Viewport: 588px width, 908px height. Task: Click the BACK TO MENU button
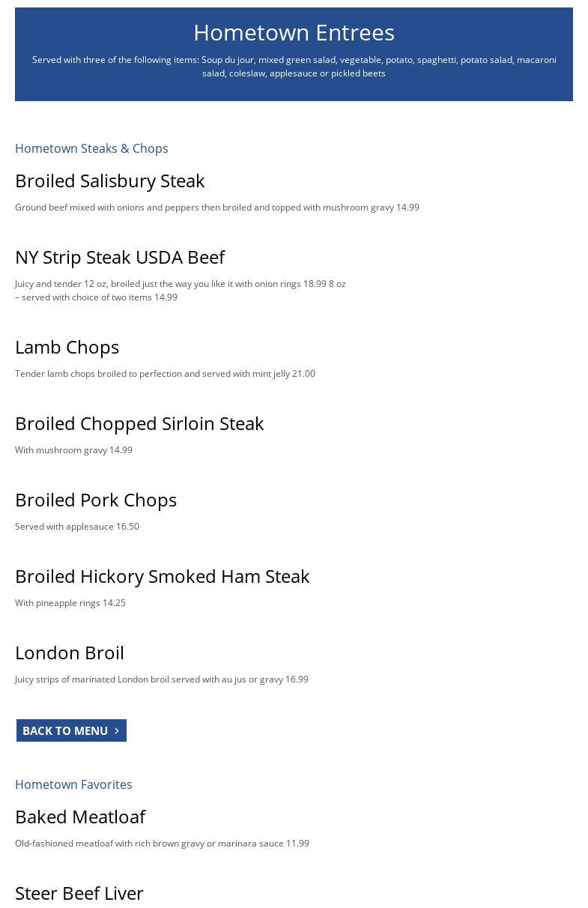tap(66, 730)
